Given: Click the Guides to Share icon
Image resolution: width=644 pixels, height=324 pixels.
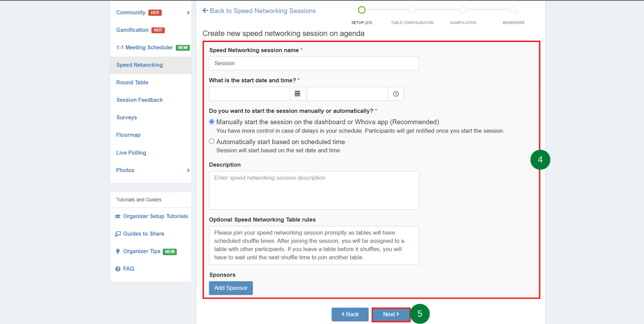Looking at the screenshot, I should 118,234.
